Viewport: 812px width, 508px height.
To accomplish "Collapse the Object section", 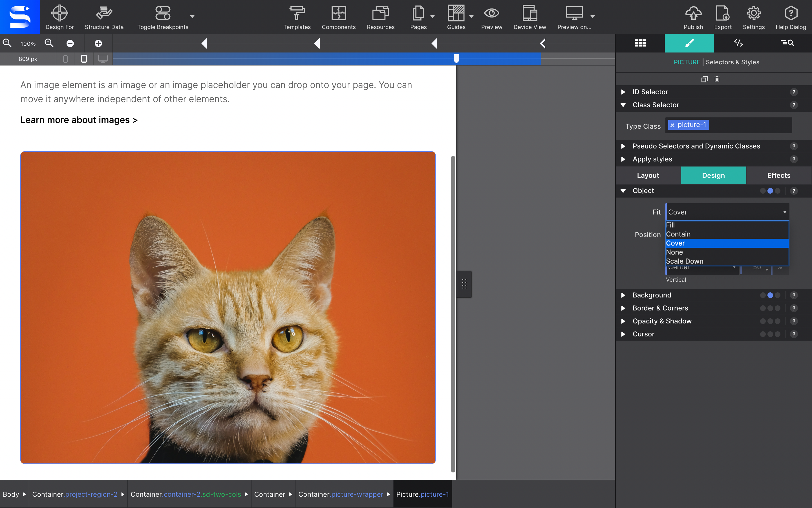I will [623, 191].
